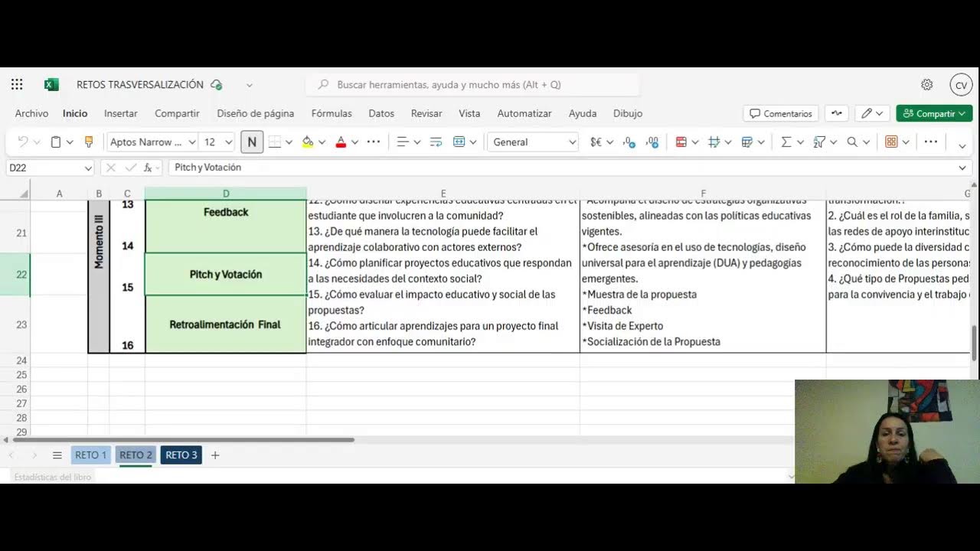Click the green Compartir button

pos(935,113)
